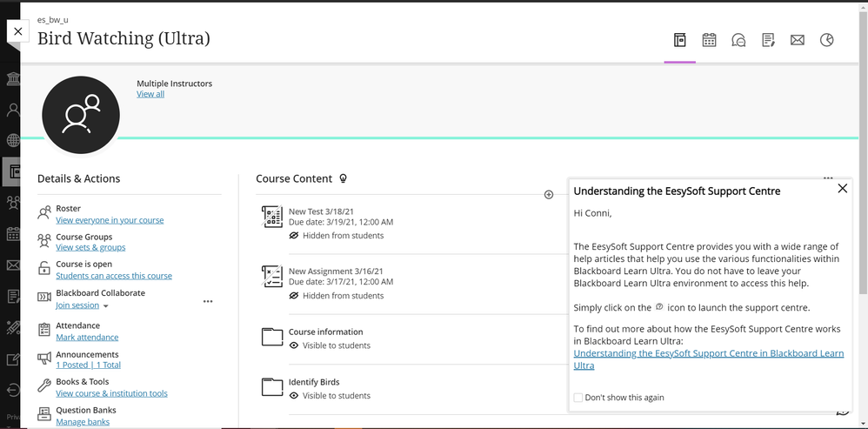Click the Activity Stream globe sidebar icon

point(13,140)
